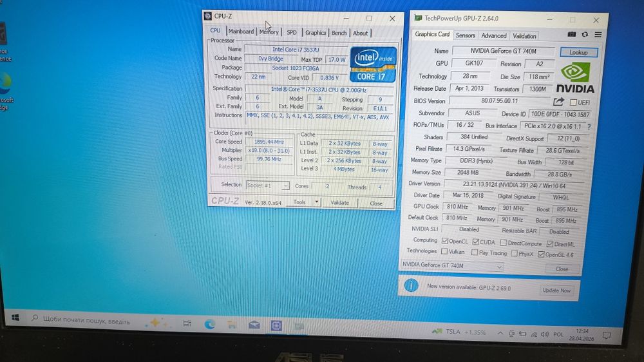Click the GPU-Z title bar icon
This screenshot has width=644, height=362.
(x=418, y=17)
